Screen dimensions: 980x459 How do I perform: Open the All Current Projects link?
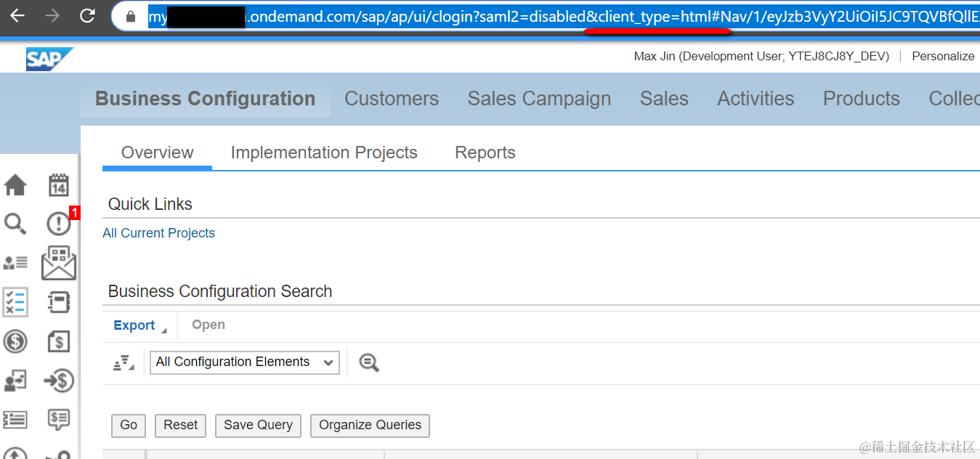tap(159, 233)
